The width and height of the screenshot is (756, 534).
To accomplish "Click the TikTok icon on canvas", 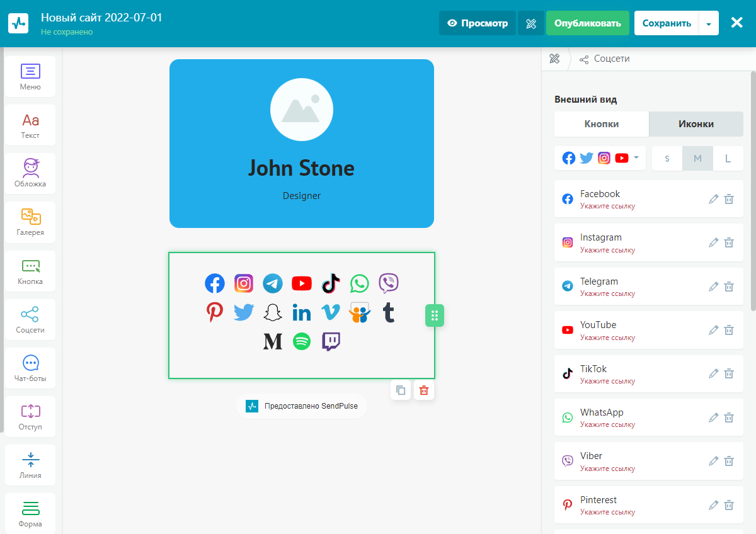I will [331, 283].
